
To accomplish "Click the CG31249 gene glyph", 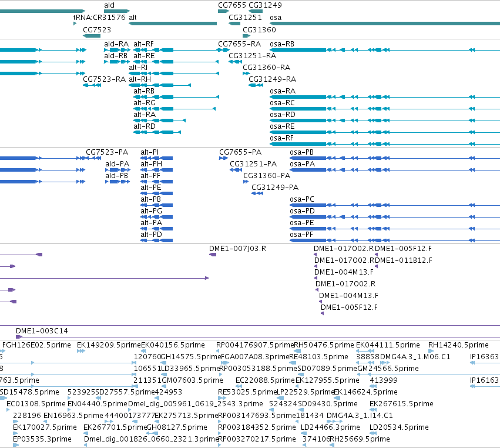I will click(256, 11).
